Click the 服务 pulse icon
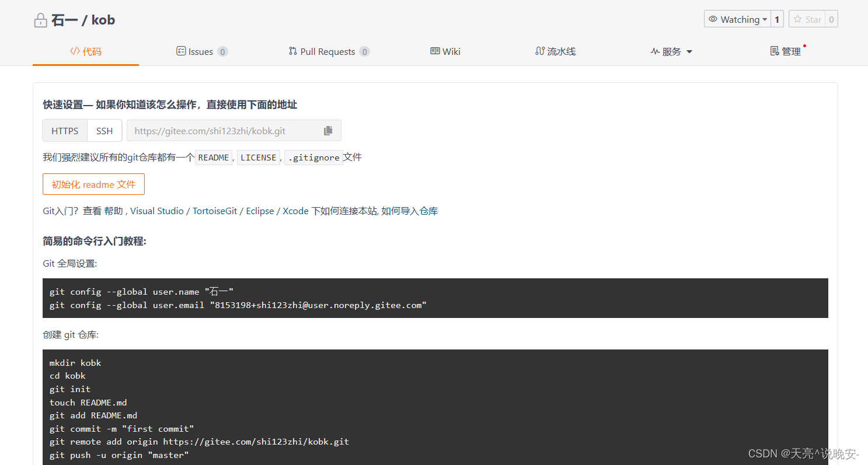Screen dimensions: 868x465 [655, 51]
